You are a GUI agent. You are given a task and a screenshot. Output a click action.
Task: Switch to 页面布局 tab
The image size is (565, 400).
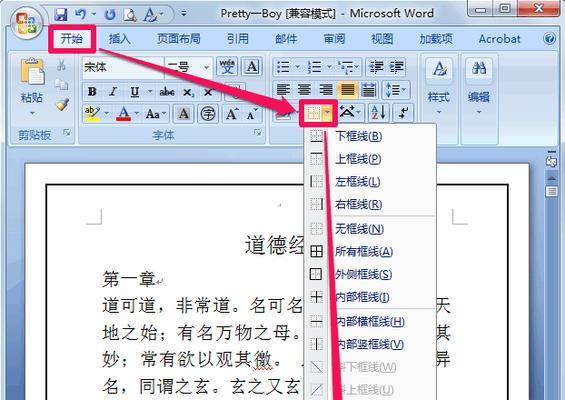tap(178, 39)
